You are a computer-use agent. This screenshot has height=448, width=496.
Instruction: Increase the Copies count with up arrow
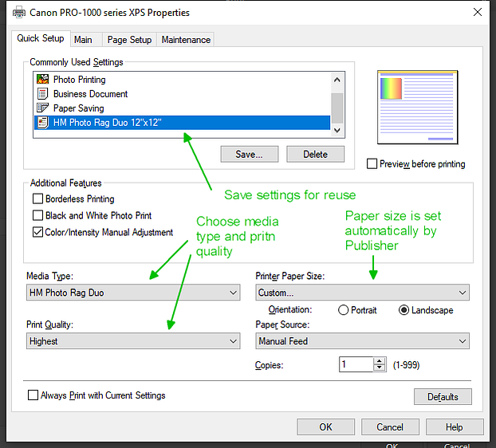tap(379, 361)
